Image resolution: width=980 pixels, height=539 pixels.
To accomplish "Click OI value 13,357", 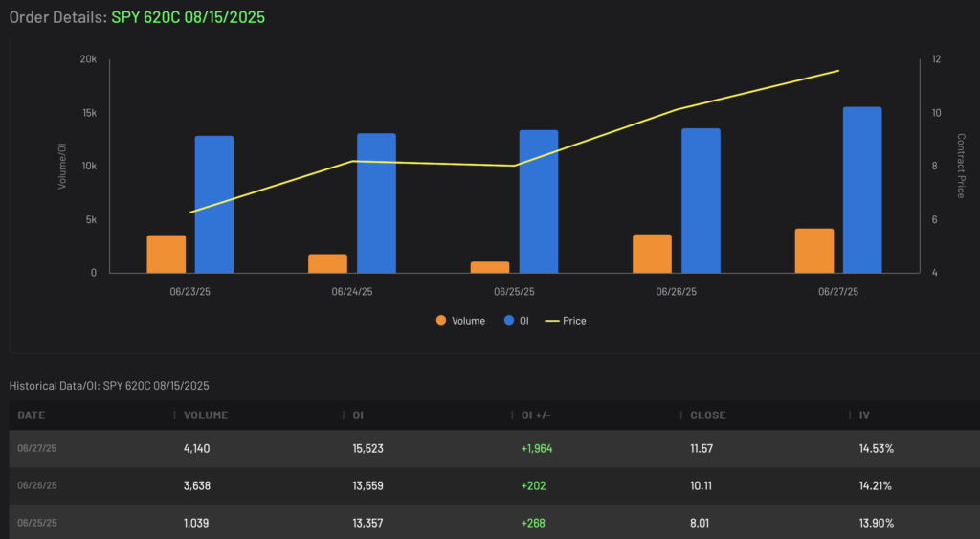I will pos(368,523).
